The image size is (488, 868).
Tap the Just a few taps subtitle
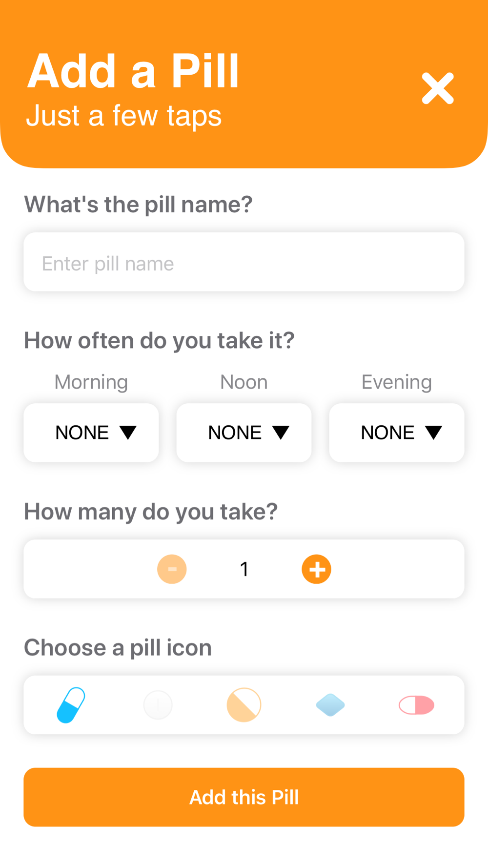pos(124,116)
